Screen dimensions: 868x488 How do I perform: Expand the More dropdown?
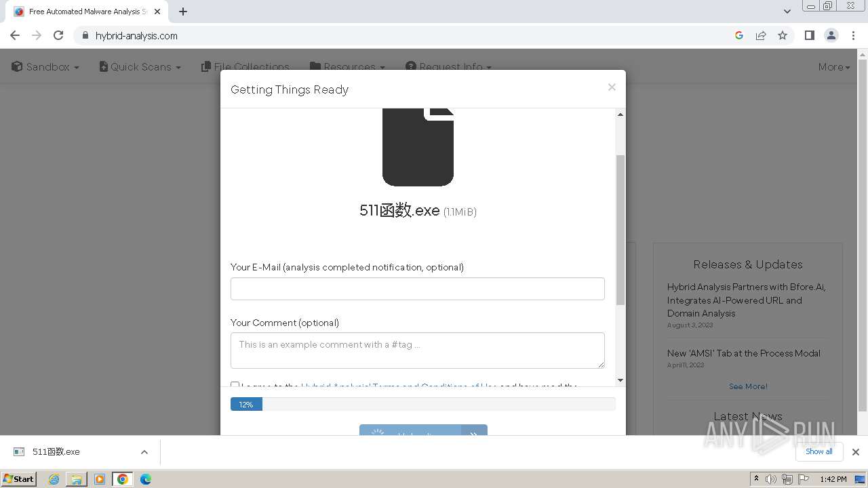[x=834, y=66]
